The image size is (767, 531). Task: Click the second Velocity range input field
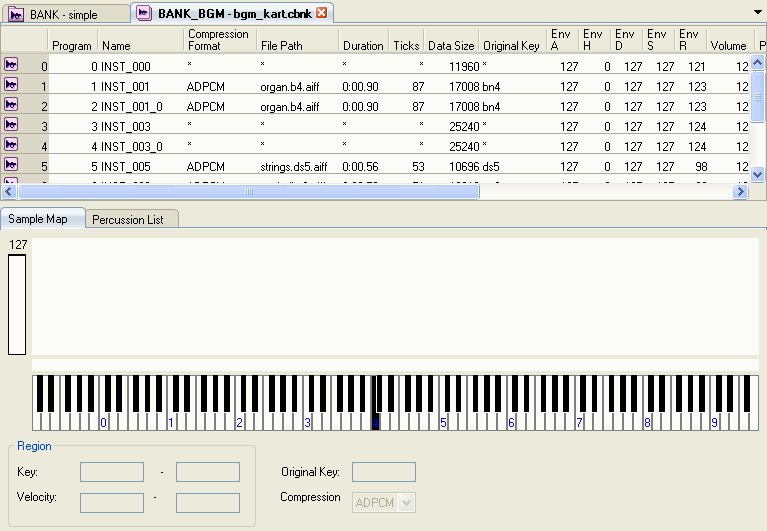point(207,502)
